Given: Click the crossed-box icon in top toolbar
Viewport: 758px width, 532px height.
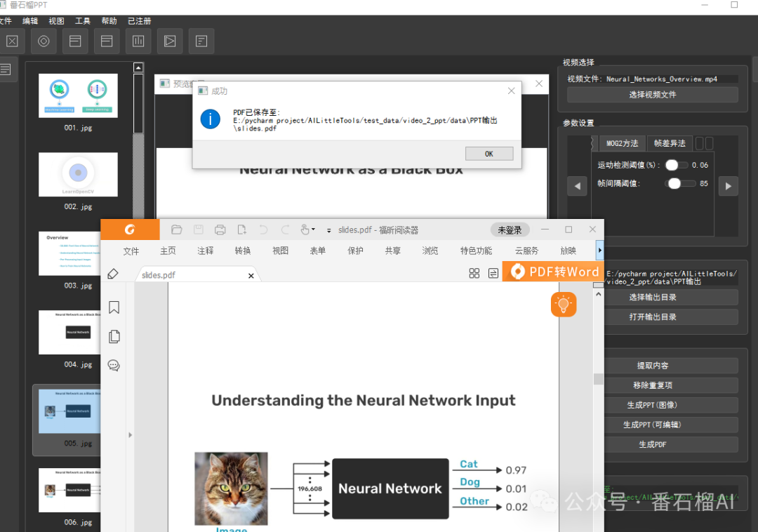Looking at the screenshot, I should click(12, 41).
